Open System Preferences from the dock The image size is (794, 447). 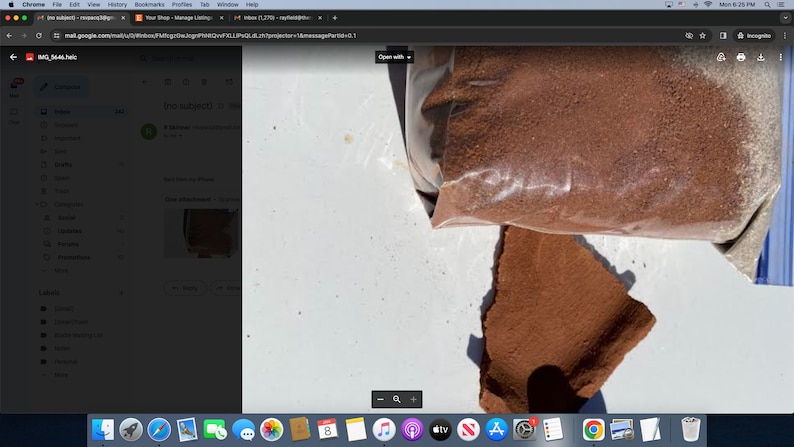click(x=525, y=430)
